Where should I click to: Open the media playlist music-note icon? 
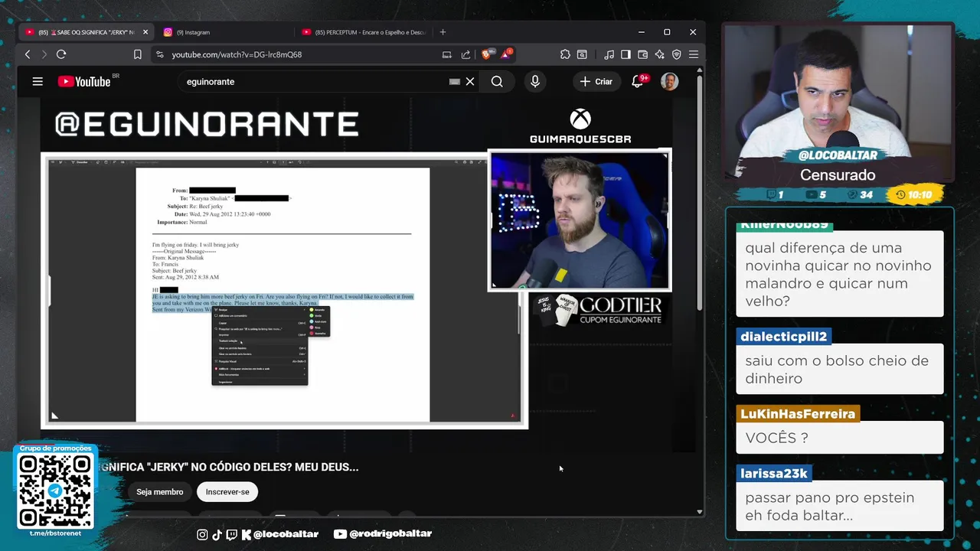[x=609, y=54]
